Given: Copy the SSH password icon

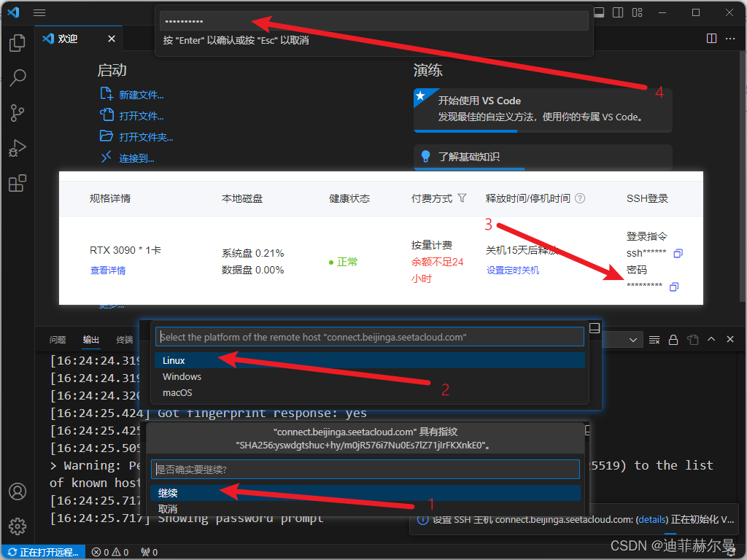Looking at the screenshot, I should 673,287.
